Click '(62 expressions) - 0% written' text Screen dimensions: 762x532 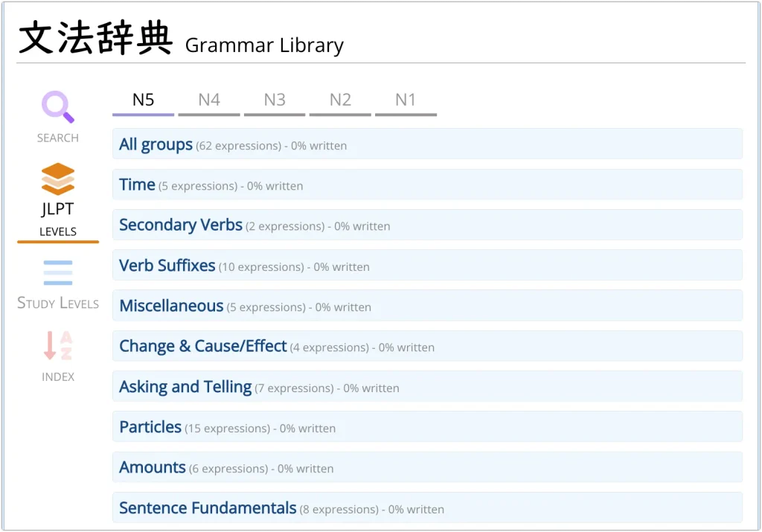[271, 146]
